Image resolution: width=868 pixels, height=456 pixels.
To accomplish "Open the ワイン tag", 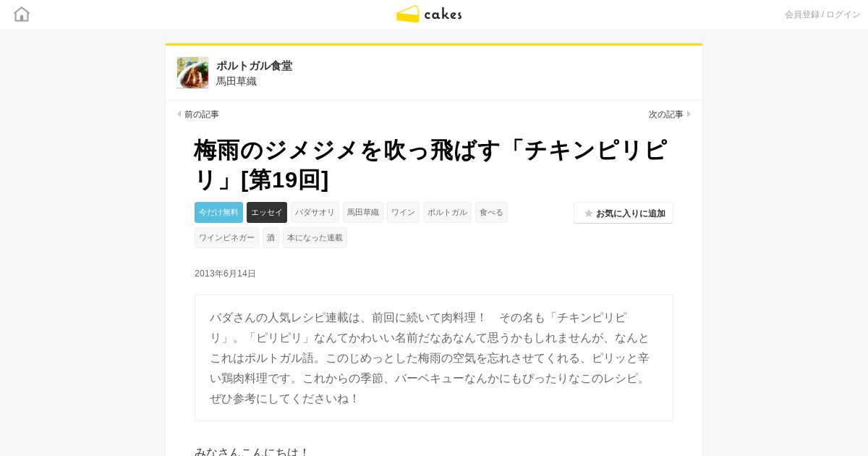I will coord(403,212).
